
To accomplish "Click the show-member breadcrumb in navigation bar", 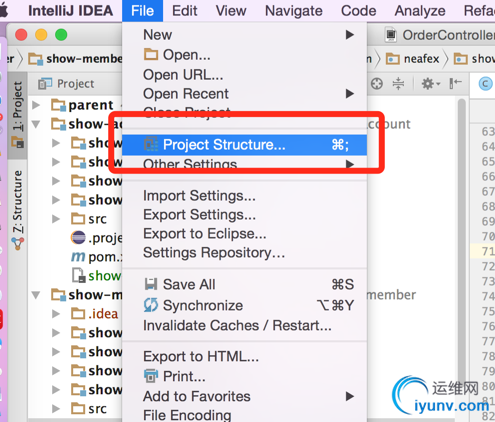I will coord(75,59).
